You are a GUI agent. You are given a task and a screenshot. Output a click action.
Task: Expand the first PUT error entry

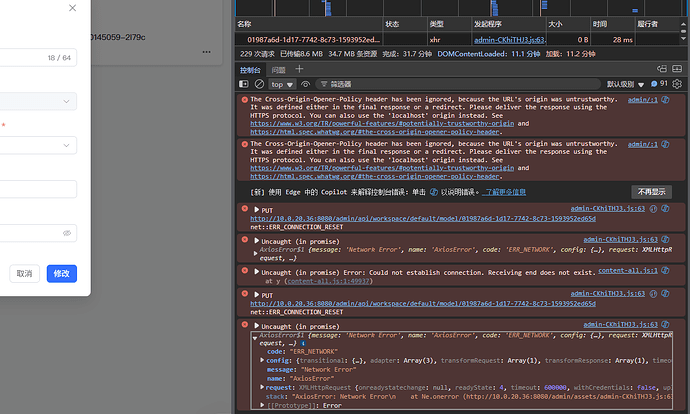257,210
